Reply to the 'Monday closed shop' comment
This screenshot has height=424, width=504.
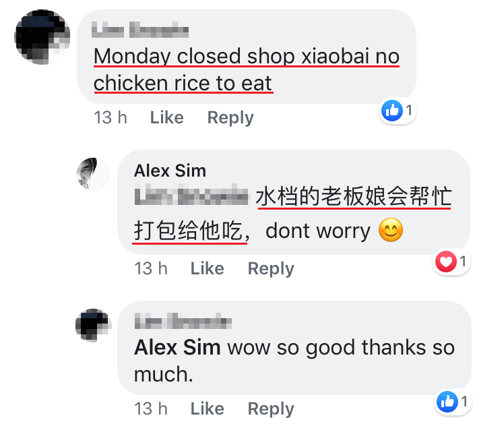pyautogui.click(x=230, y=118)
